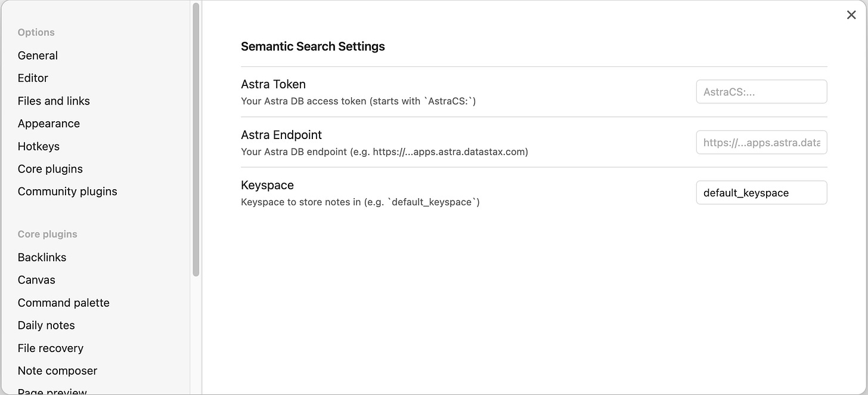Close the settings dialog with X

[851, 15]
